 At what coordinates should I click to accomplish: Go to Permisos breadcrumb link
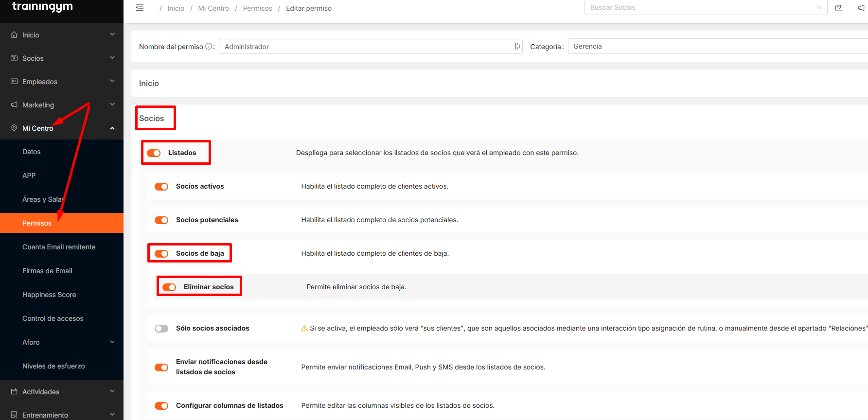(257, 8)
